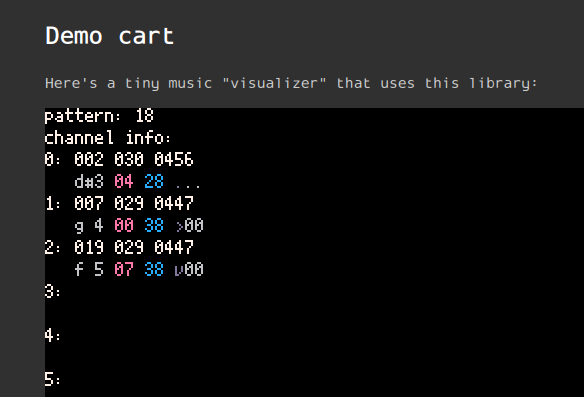
Task: Click the blue 28 volume value
Action: 154,182
